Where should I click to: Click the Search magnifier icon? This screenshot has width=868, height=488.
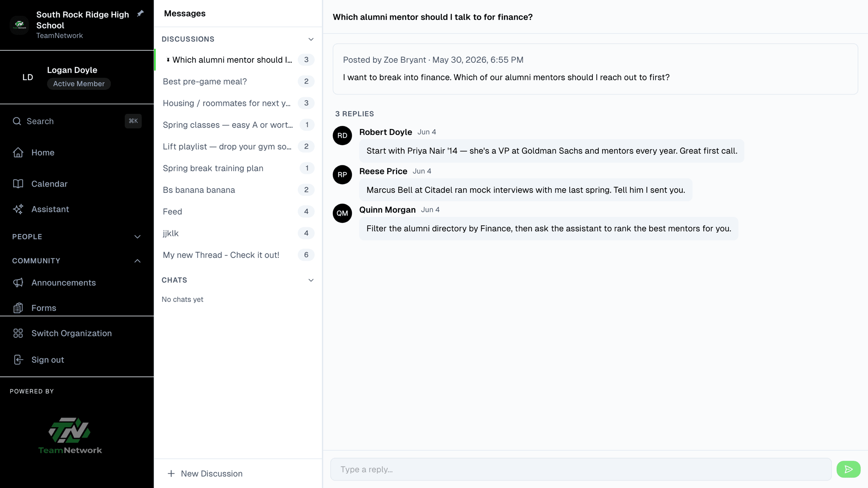pyautogui.click(x=17, y=121)
